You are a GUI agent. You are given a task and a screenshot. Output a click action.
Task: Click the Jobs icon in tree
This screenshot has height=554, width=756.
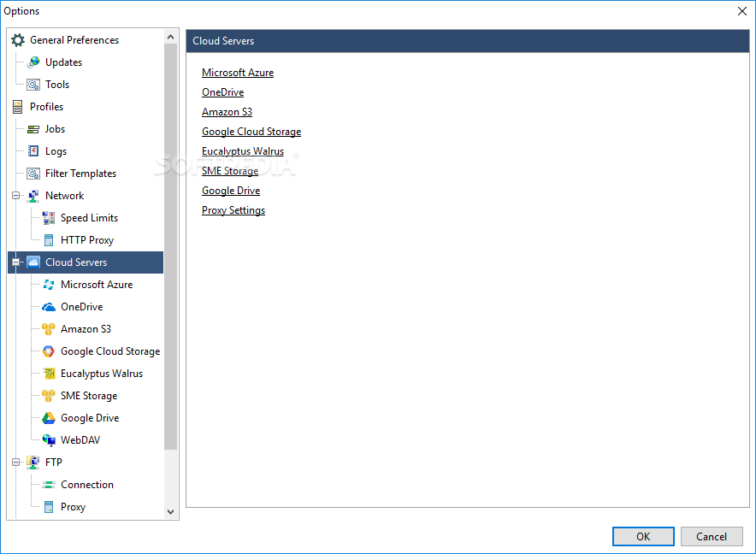click(33, 129)
